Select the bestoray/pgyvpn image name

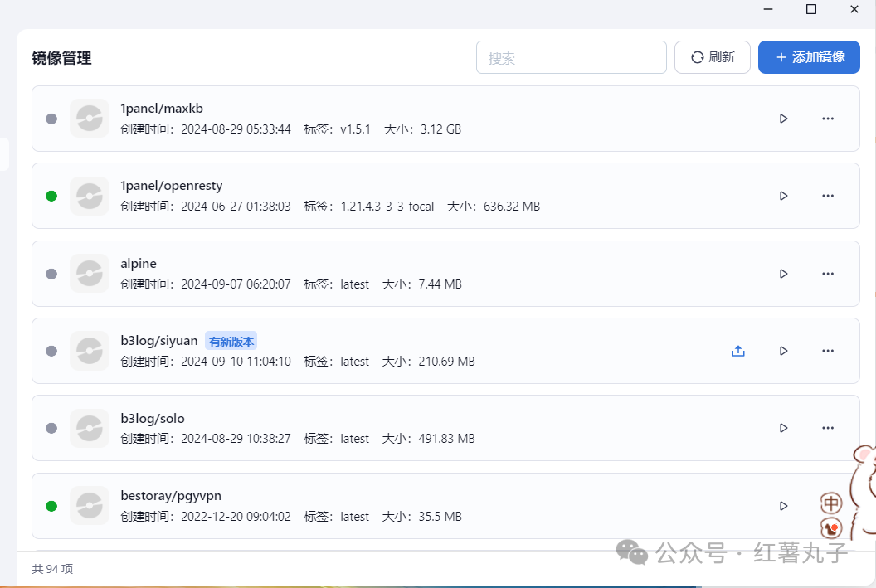(171, 496)
